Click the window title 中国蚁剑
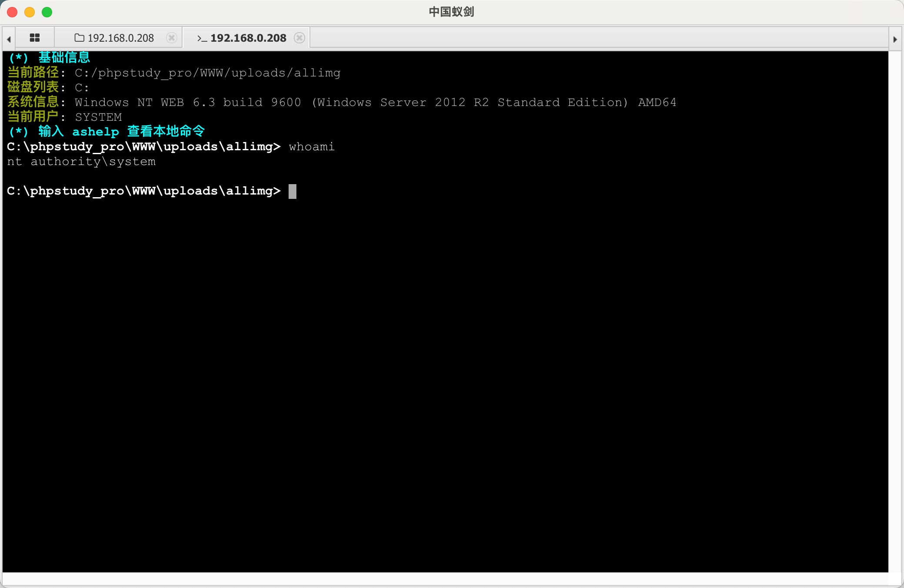This screenshot has width=904, height=588. point(451,12)
